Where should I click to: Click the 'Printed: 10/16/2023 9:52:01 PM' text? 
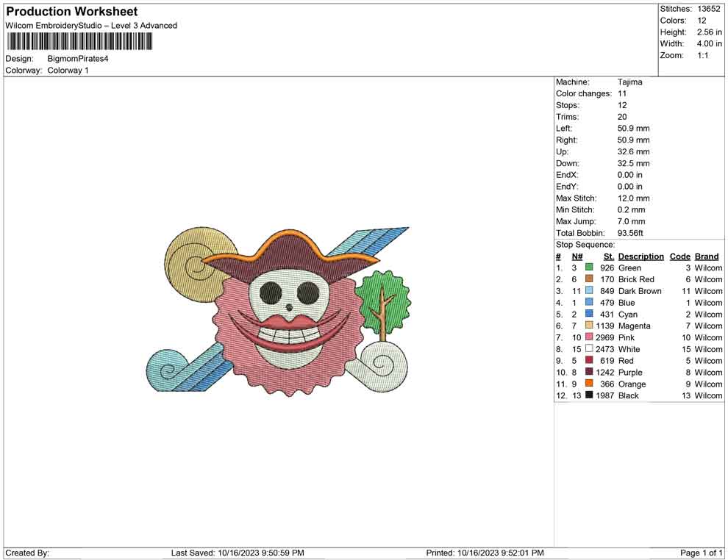click(x=485, y=553)
